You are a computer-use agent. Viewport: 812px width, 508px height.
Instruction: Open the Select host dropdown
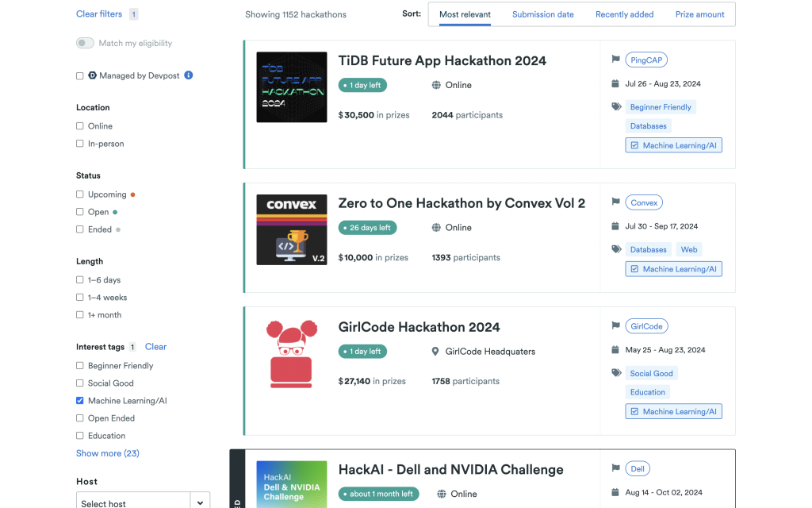133,500
